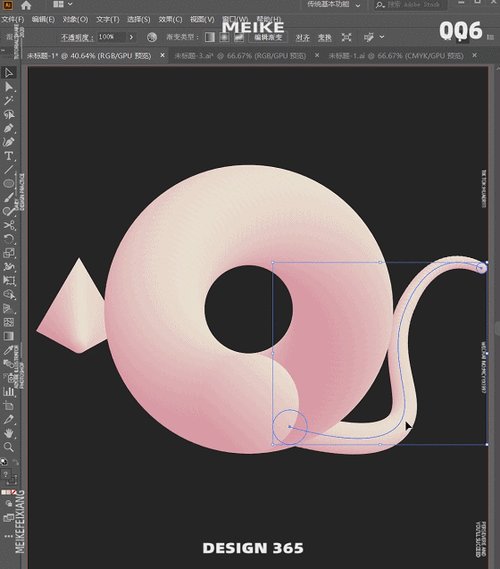The height and width of the screenshot is (569, 500).
Task: Toggle freeform gradient type button
Action: click(239, 37)
